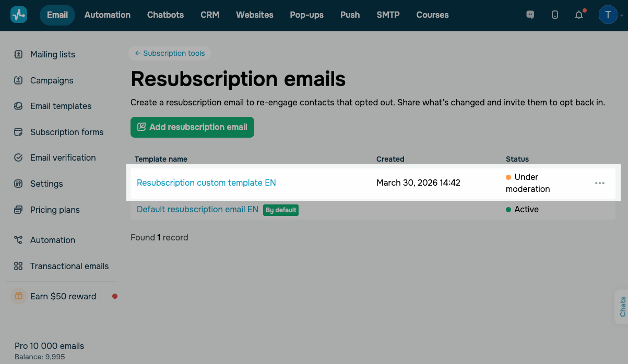
Task: Click the Transactional emails sidebar icon
Action: tap(18, 266)
